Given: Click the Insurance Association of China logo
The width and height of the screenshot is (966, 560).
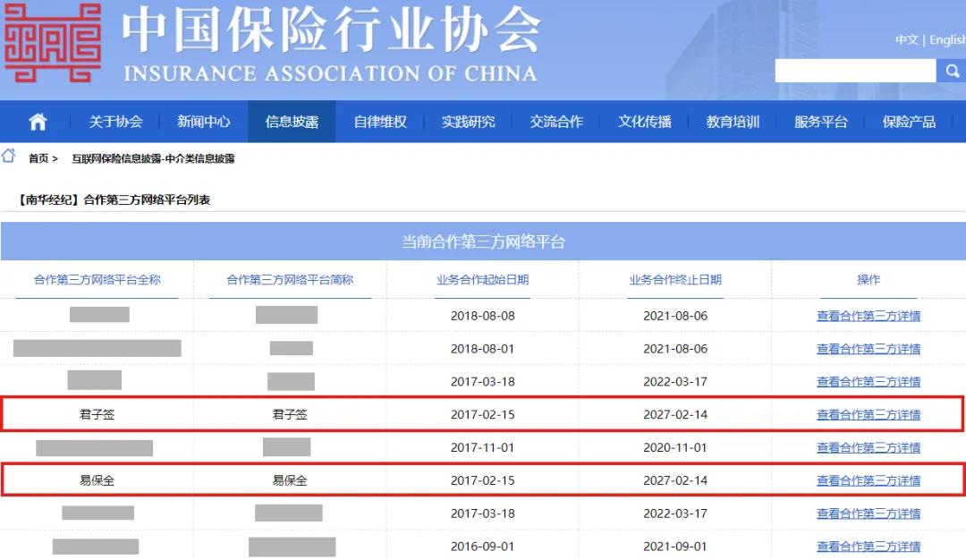Looking at the screenshot, I should [x=53, y=43].
